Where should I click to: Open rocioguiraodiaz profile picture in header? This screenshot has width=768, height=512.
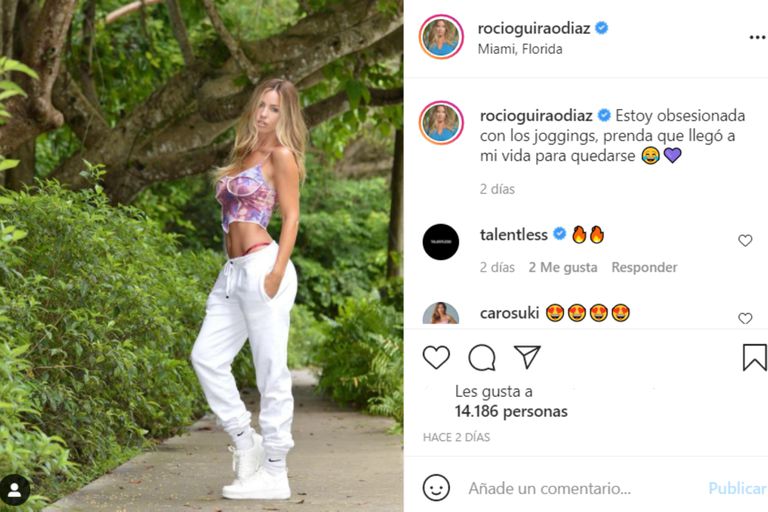[441, 37]
